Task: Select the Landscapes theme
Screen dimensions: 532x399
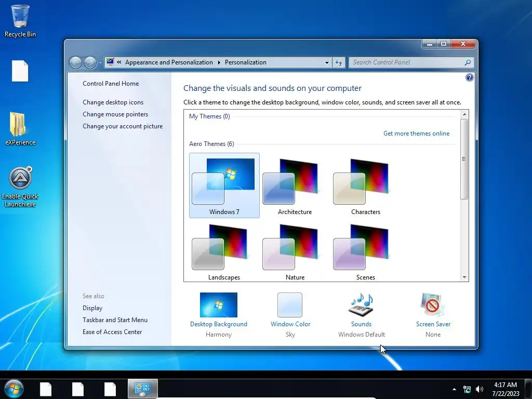Action: click(x=224, y=251)
